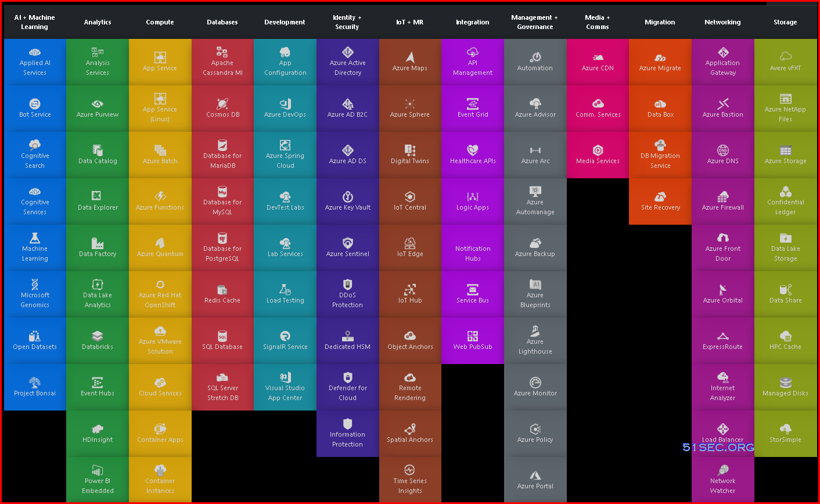Click the Visual Studio App Center tile
Image resolution: width=820 pixels, height=504 pixels.
pyautogui.click(x=285, y=387)
